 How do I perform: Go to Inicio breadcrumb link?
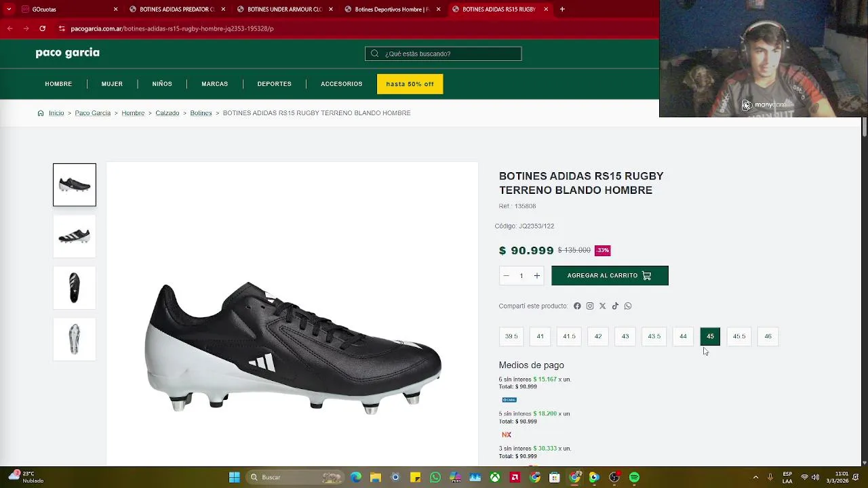(56, 113)
